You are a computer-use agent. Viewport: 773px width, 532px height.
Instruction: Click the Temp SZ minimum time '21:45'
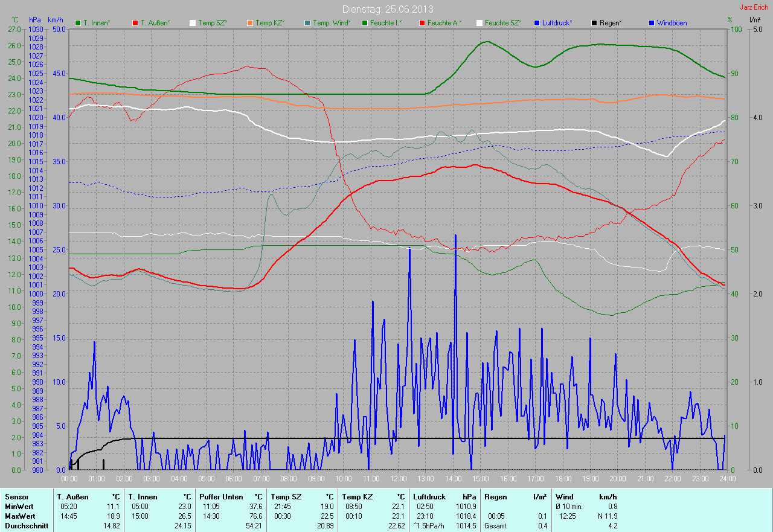(x=282, y=506)
